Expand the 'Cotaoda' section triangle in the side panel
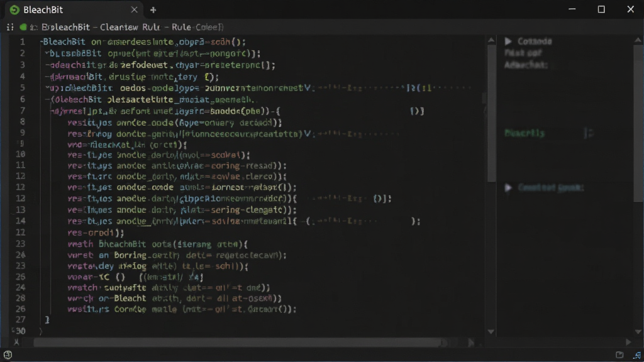Image resolution: width=644 pixels, height=362 pixels. [x=508, y=41]
